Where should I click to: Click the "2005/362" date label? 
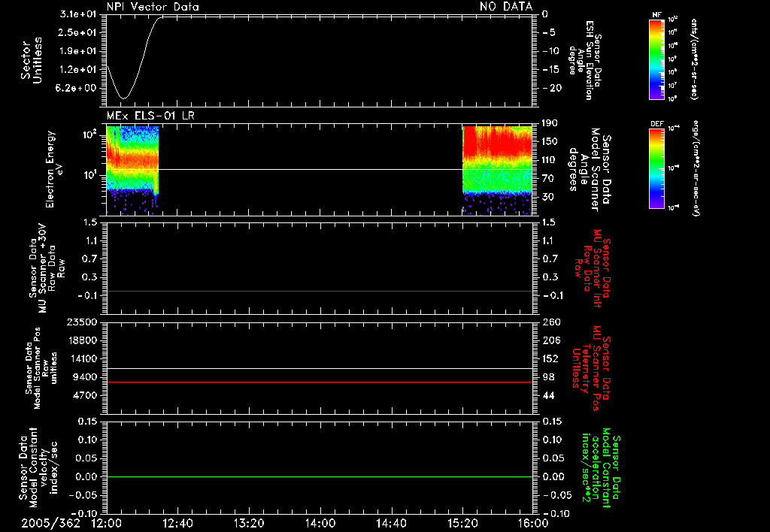(x=50, y=523)
